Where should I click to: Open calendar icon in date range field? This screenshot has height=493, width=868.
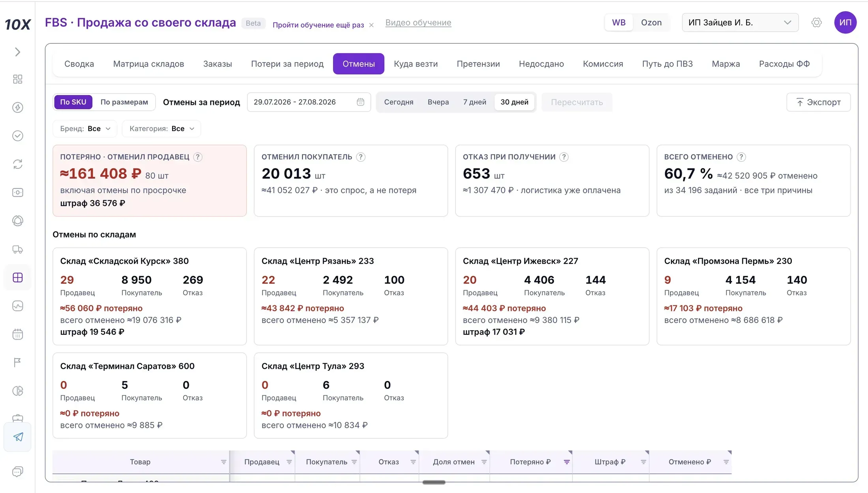[x=360, y=102]
